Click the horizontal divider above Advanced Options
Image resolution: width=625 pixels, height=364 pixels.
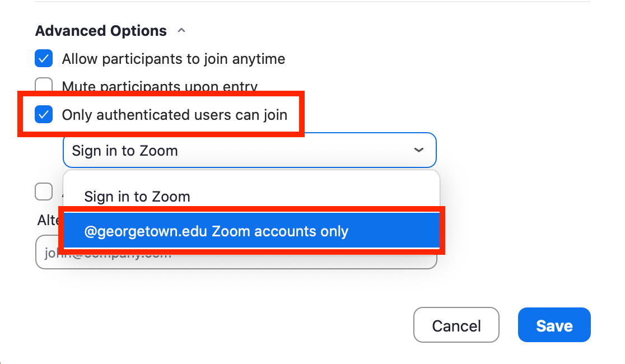312,2
